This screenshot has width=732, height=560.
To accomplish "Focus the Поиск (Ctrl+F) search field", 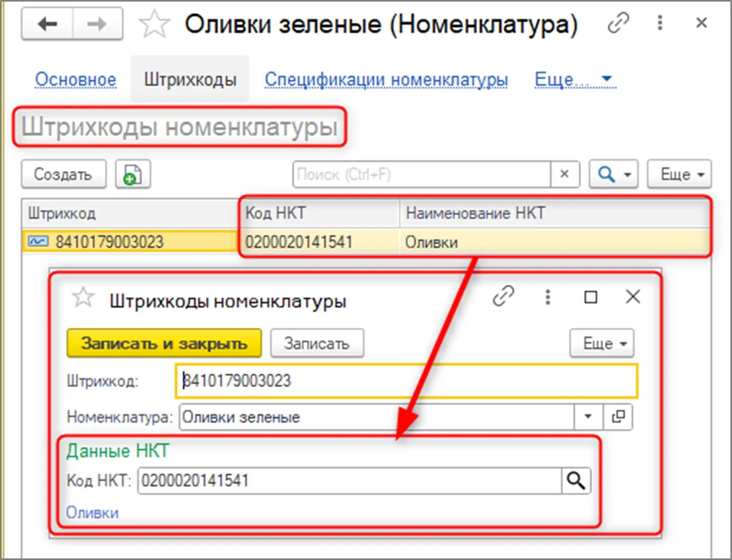I will pyautogui.click(x=422, y=174).
